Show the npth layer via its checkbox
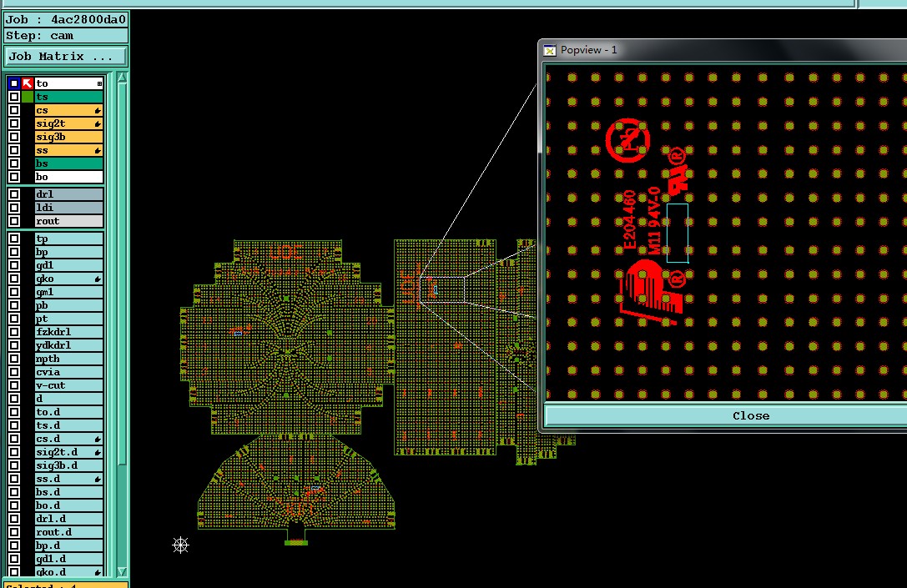This screenshot has width=907, height=588. tap(14, 359)
